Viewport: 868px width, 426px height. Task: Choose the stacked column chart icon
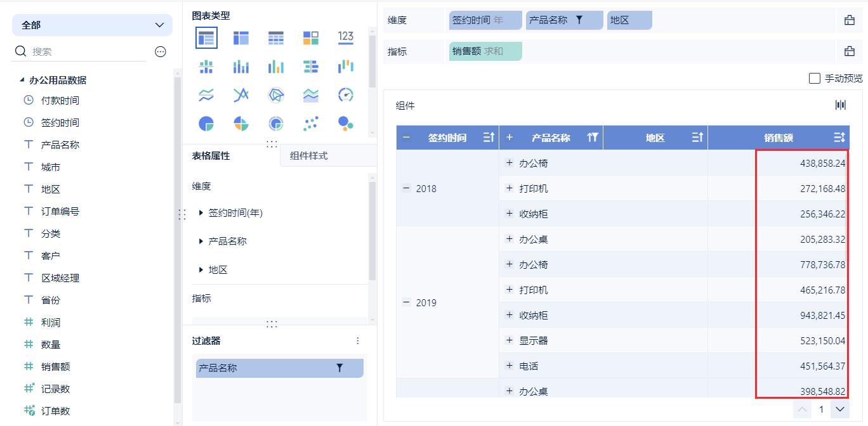tap(241, 66)
